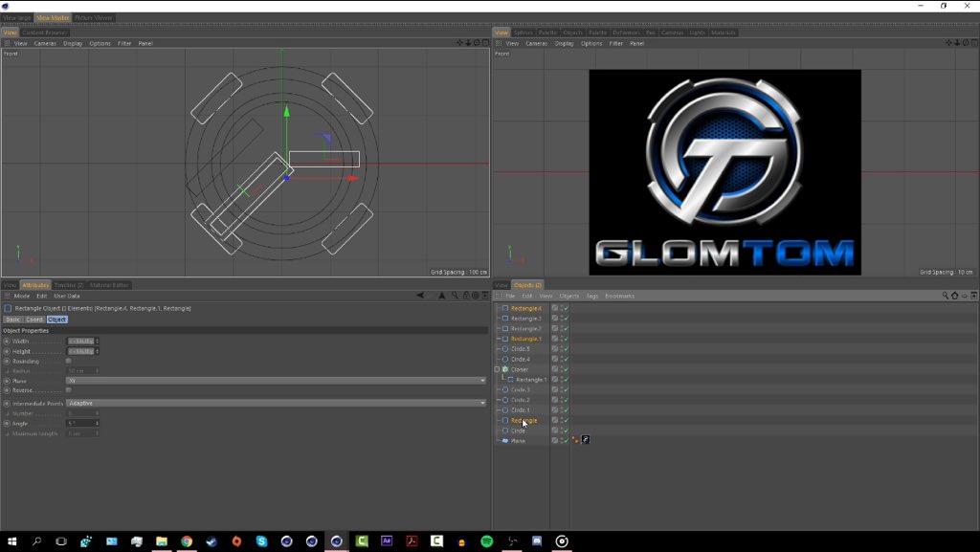Image resolution: width=980 pixels, height=552 pixels.
Task: Open Filter menu in left viewport
Action: coord(124,44)
